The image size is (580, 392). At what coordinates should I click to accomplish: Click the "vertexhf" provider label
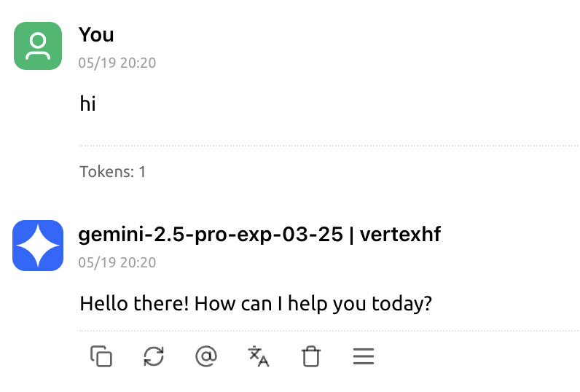[x=400, y=235]
